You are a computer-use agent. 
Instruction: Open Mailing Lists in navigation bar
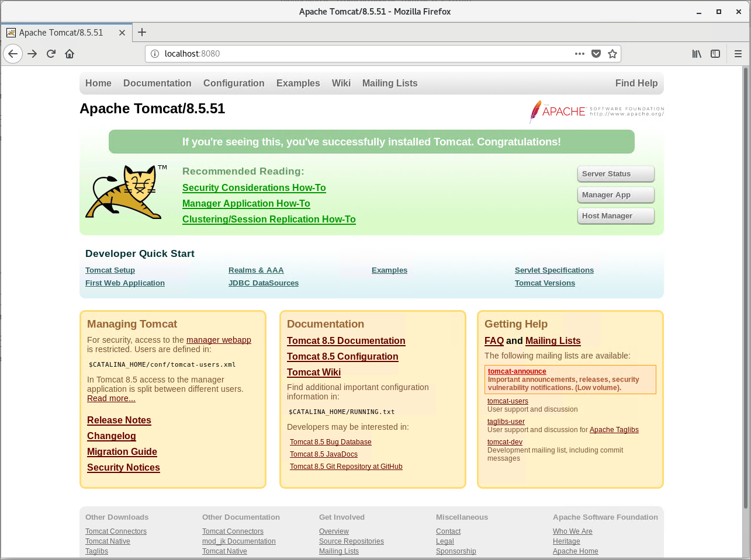pos(390,84)
